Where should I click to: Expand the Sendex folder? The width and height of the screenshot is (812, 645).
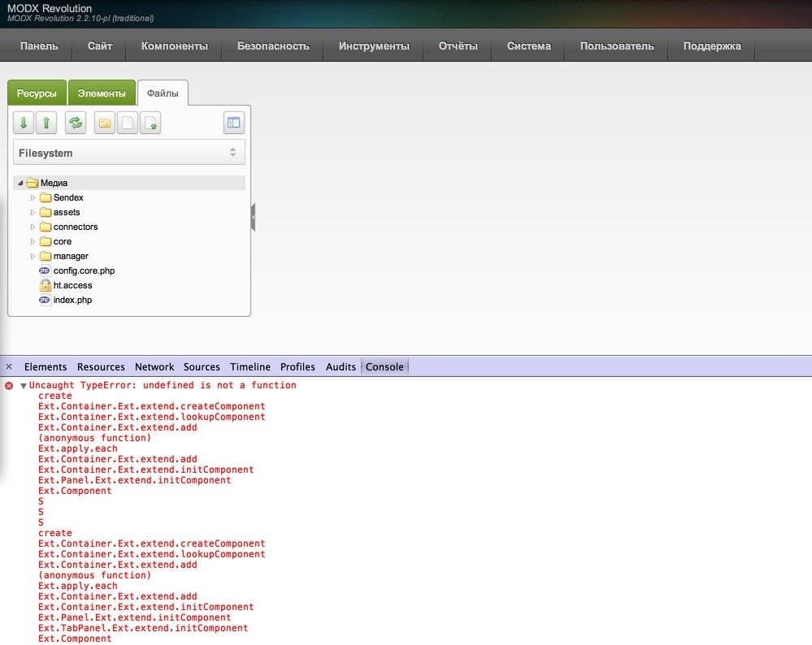33,198
